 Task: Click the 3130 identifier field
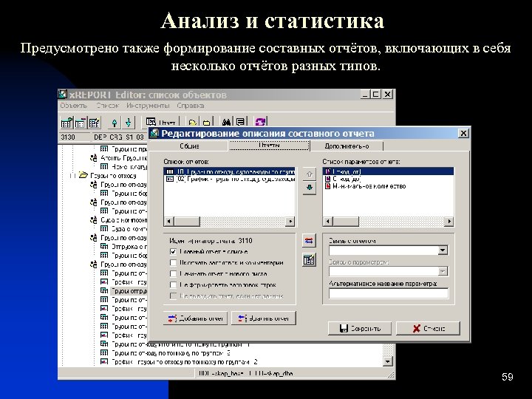pos(75,137)
